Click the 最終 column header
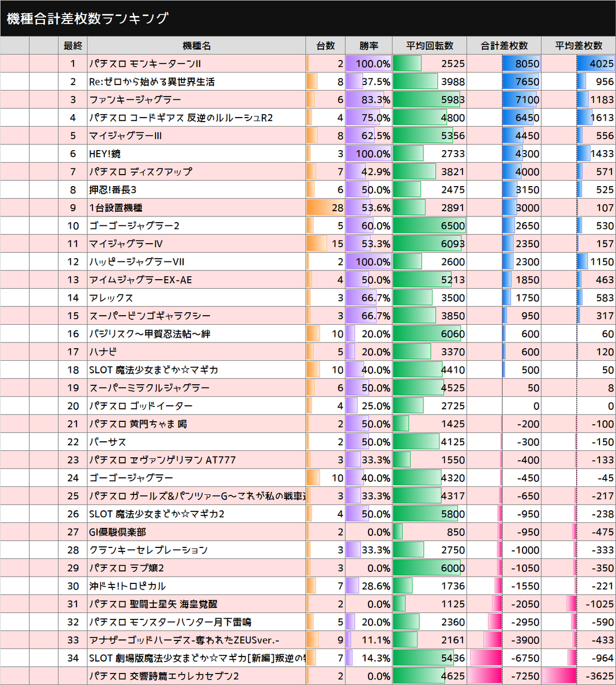The height and width of the screenshot is (685, 616). pyautogui.click(x=73, y=46)
